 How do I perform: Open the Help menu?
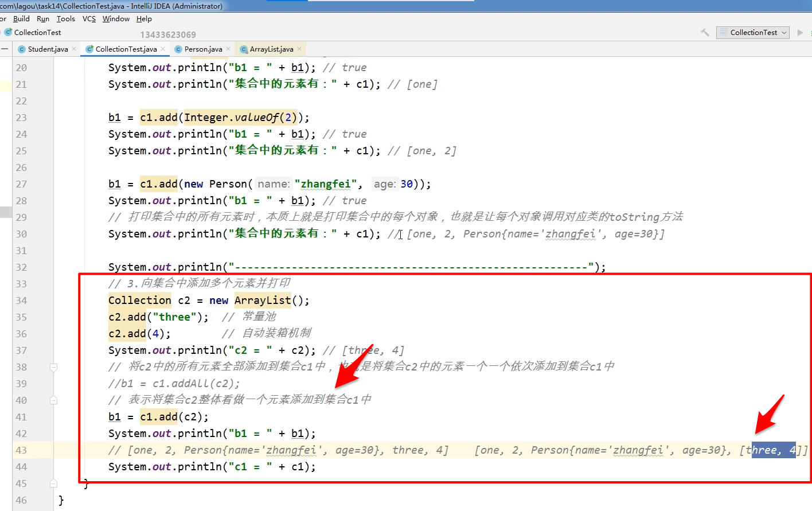tap(144, 19)
